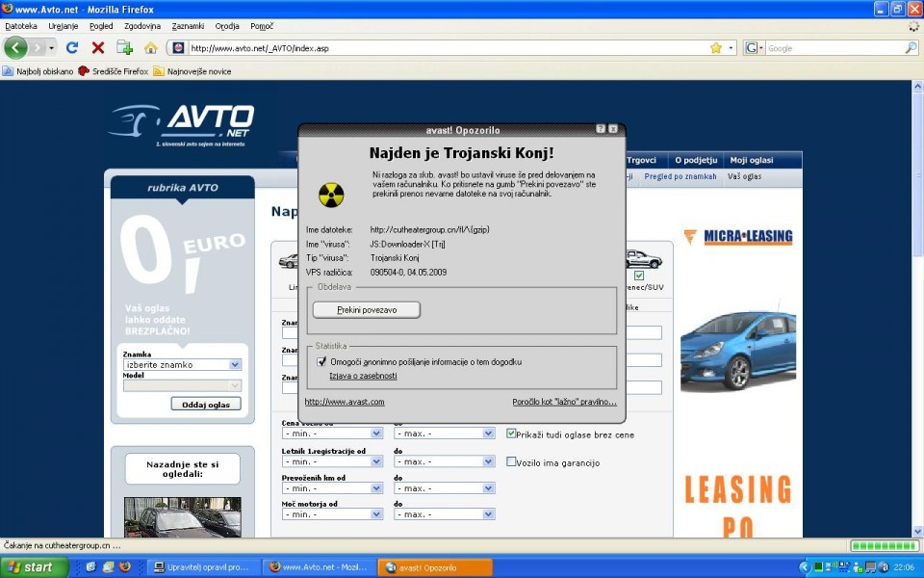Viewport: 924px width, 578px height.
Task: Go back with the green Back arrow
Action: [16, 48]
